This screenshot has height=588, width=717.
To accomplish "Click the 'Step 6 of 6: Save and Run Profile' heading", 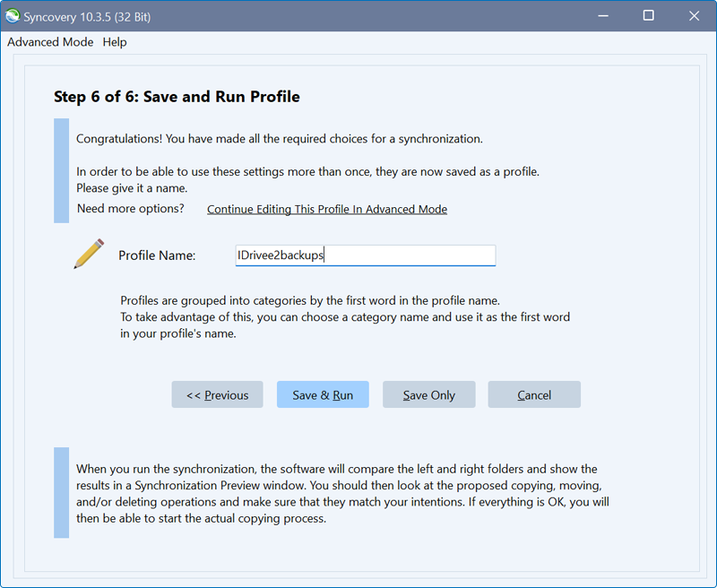I will (x=177, y=97).
